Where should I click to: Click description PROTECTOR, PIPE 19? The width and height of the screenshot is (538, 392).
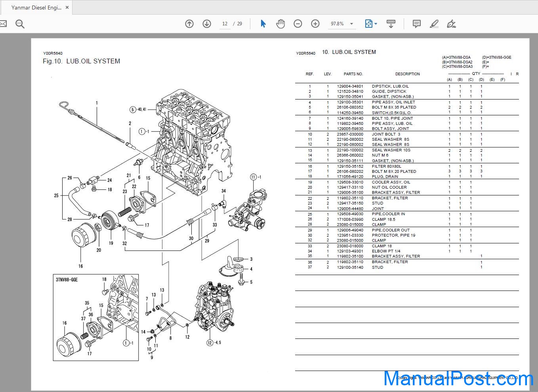point(393,235)
